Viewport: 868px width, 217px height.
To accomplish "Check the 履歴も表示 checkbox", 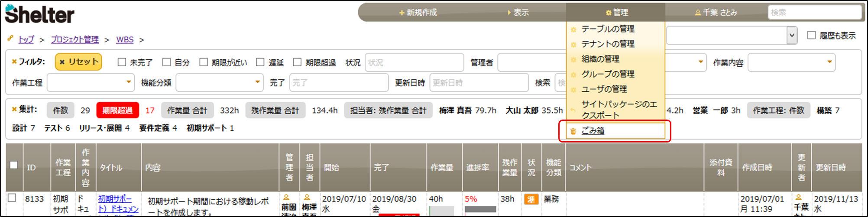I will click(811, 36).
